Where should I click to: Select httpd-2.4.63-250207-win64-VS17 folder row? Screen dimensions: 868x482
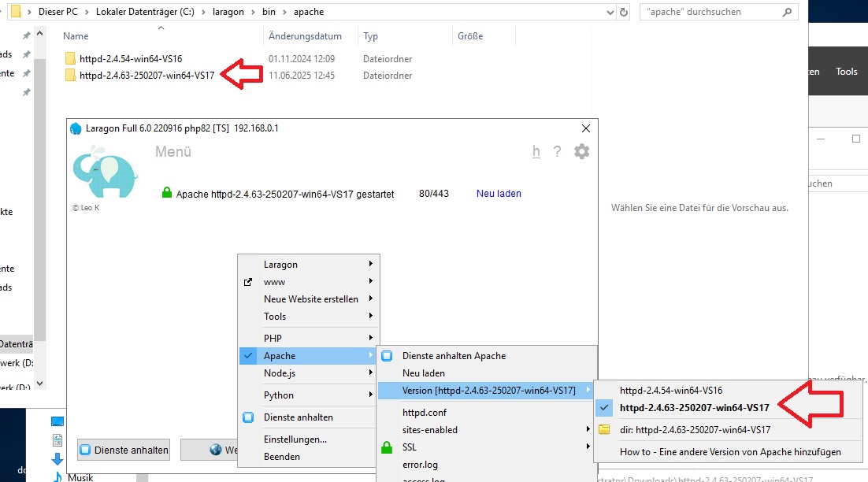coord(147,76)
